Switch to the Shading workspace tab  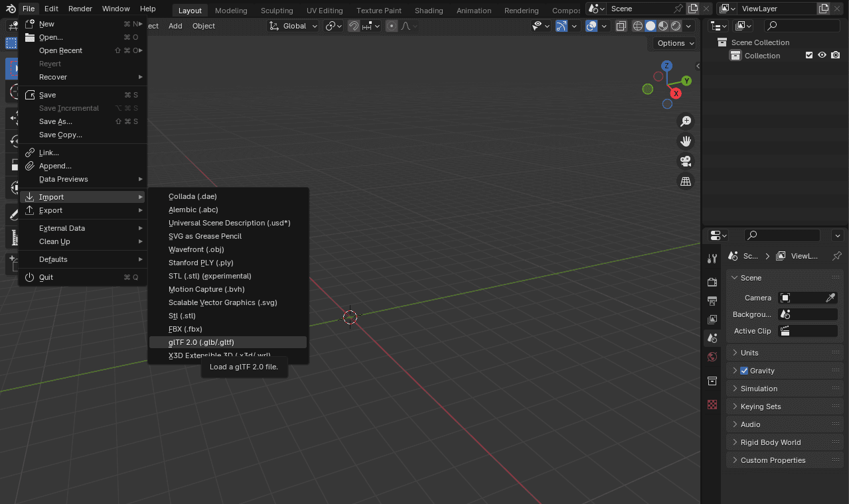point(428,10)
